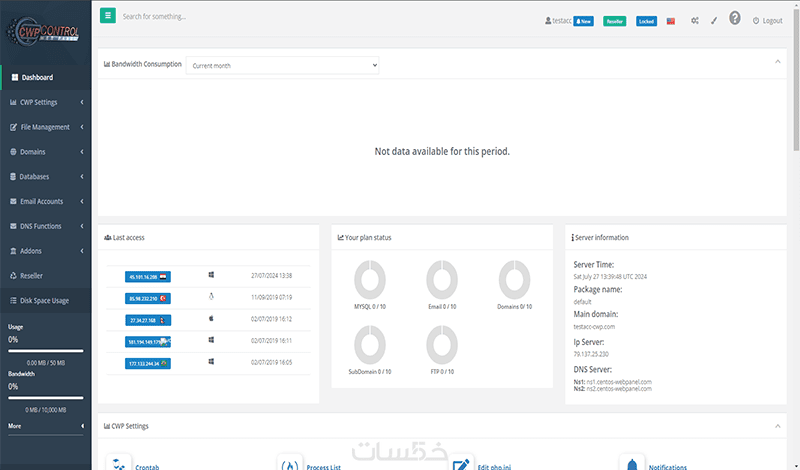Viewport: 800px width, 470px height.
Task: Click the Domains globe icon
Action: click(13, 152)
